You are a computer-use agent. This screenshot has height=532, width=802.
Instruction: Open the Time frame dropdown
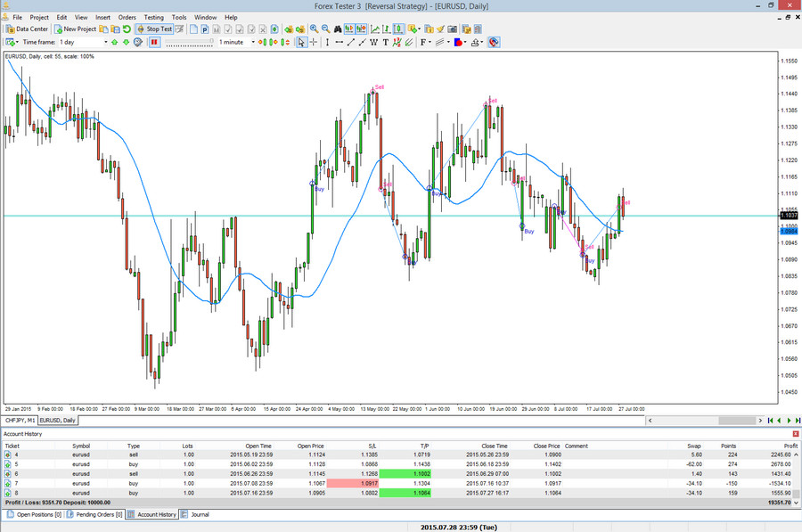coord(105,42)
